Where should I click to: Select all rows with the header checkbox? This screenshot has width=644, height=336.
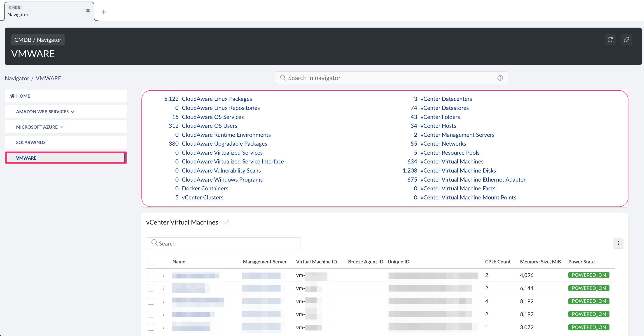(151, 262)
